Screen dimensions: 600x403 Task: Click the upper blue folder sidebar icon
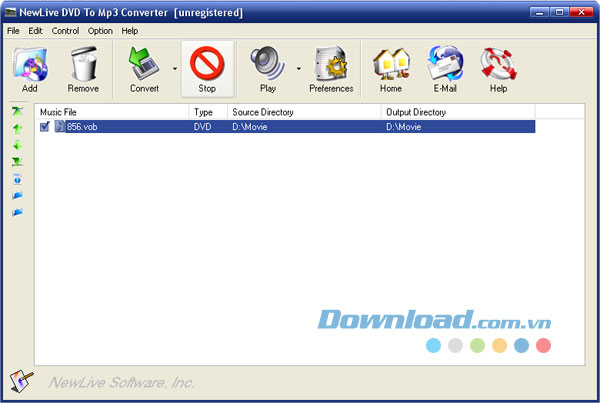(x=17, y=196)
